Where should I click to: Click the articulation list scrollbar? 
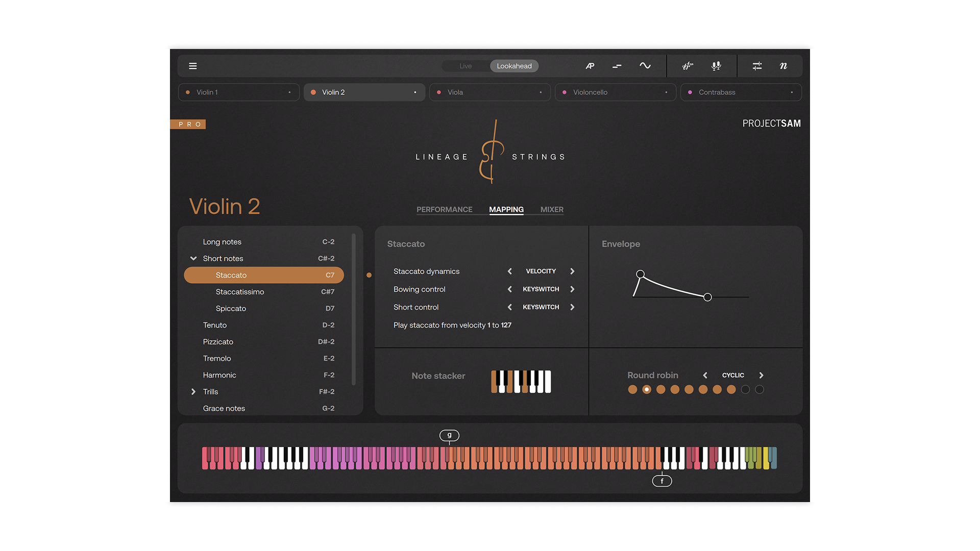point(353,309)
